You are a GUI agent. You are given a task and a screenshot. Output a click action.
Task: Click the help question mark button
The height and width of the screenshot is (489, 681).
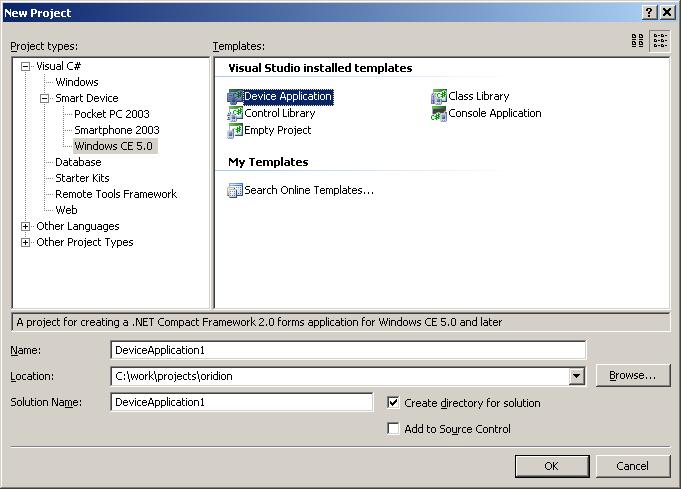click(x=648, y=12)
